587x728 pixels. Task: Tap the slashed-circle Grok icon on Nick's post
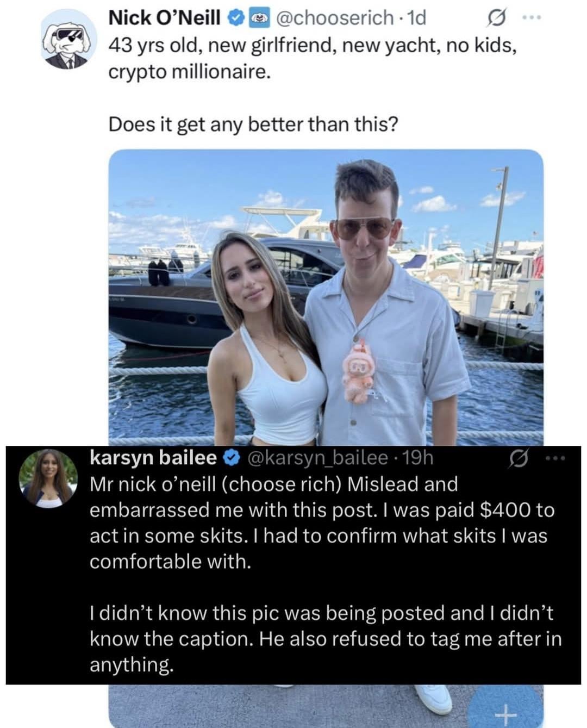[495, 20]
